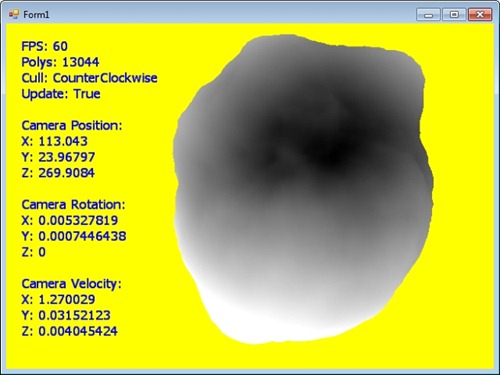Click camera position 'Z: 269.9084' value

58,173
